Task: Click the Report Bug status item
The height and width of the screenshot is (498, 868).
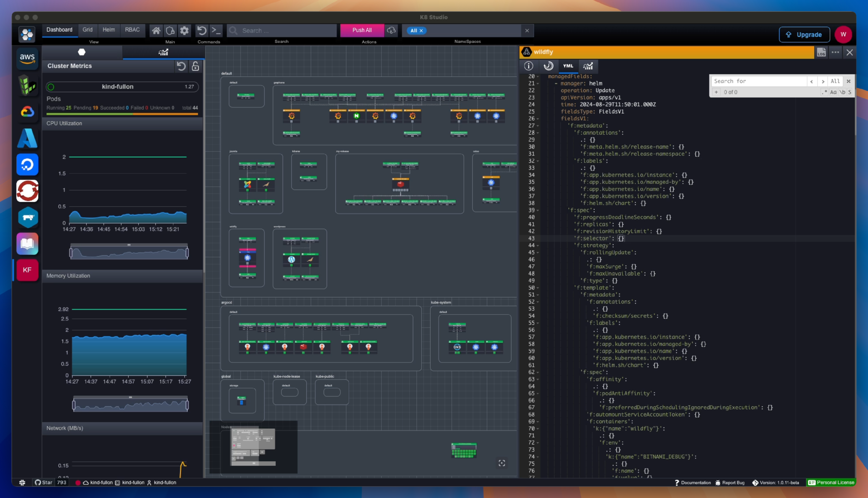Action: coord(730,482)
